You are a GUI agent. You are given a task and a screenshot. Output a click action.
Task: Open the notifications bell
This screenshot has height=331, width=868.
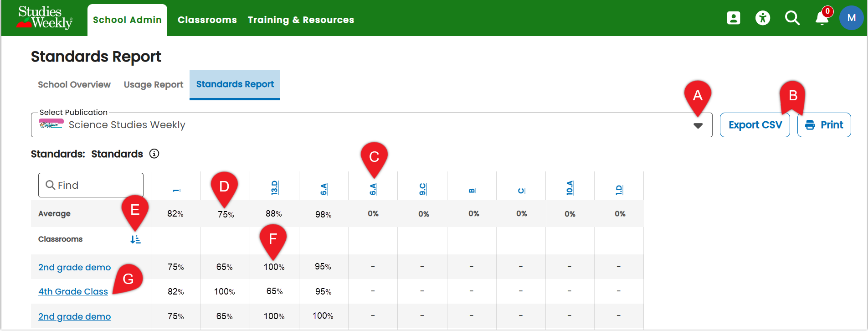coord(822,18)
